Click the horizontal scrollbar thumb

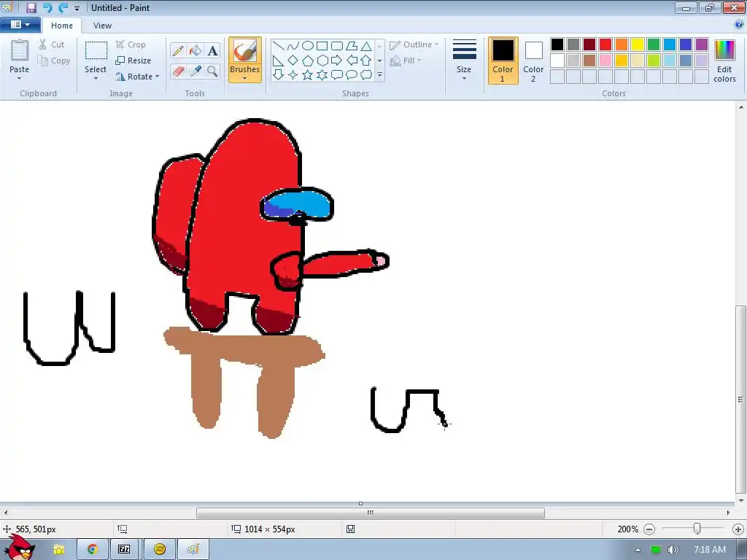(370, 513)
